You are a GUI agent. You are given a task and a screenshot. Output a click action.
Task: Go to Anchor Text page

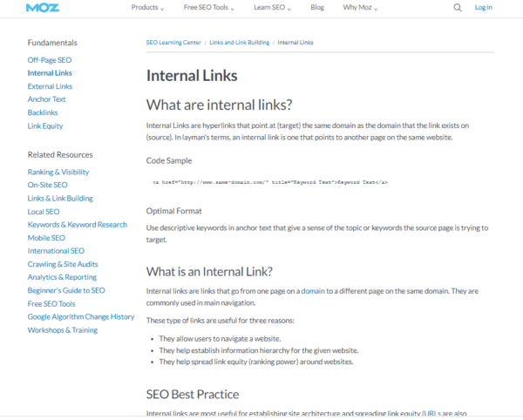coord(46,99)
